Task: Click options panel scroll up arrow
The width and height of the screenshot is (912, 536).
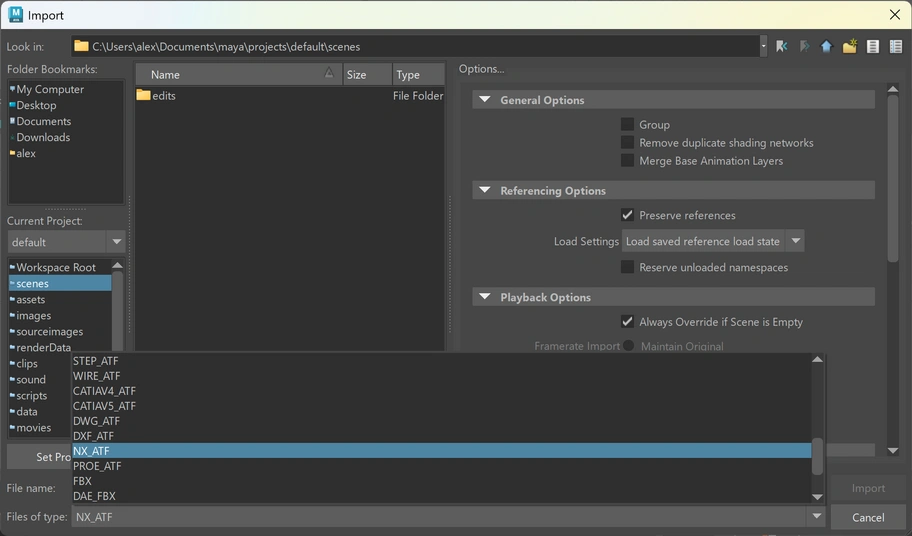Action: coord(893,89)
